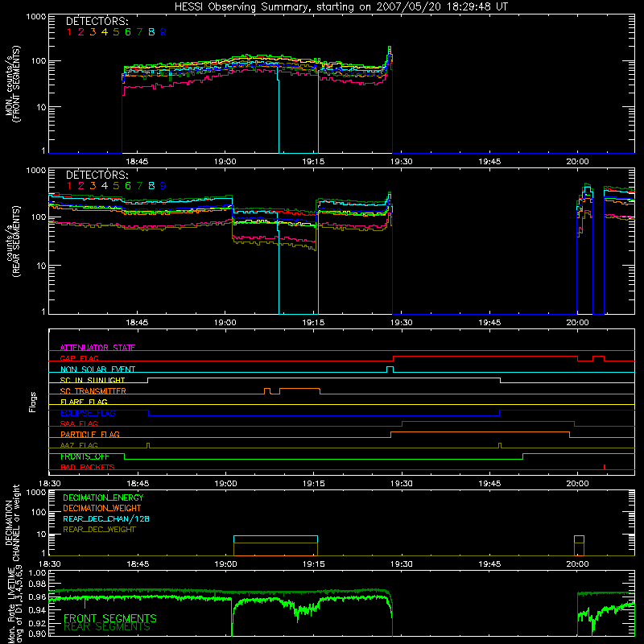Screen dimensions: 644x644
Task: Click the DECIMATION_ENERGY legend entry
Action: [x=103, y=497]
